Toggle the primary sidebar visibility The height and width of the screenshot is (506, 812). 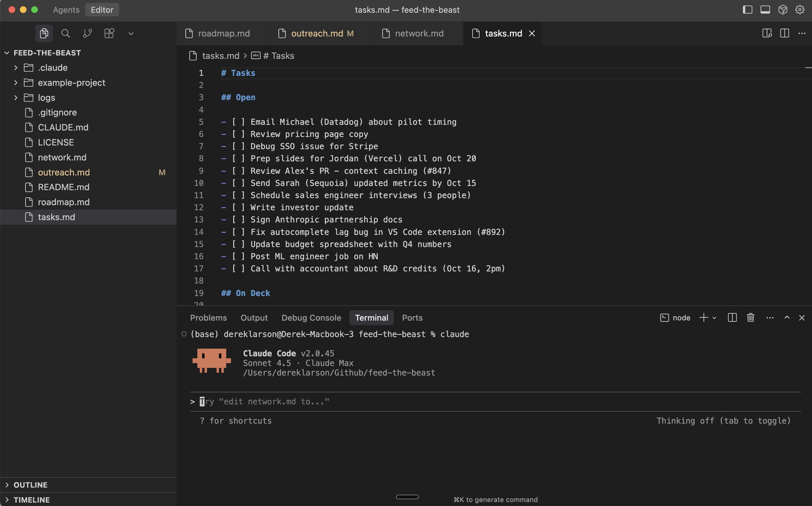(x=747, y=10)
